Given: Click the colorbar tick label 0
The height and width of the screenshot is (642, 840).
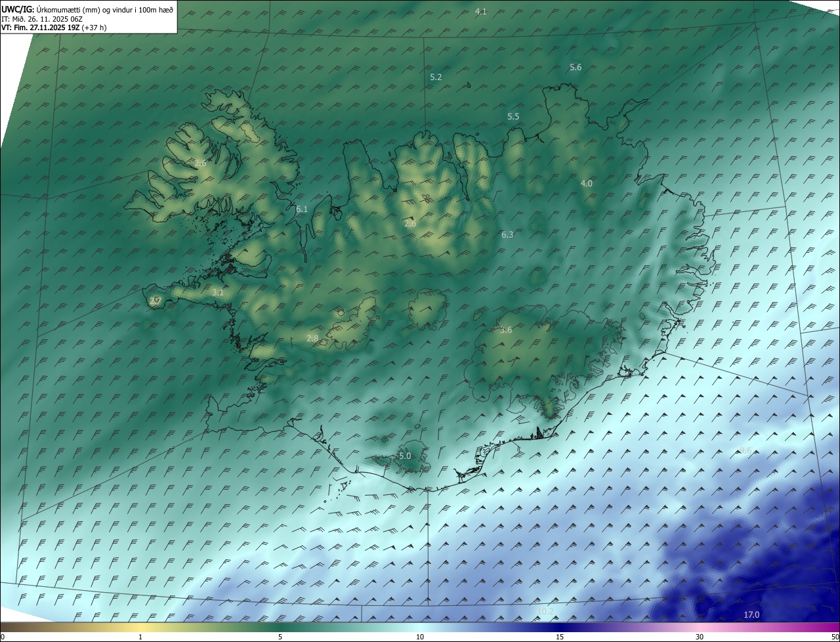Looking at the screenshot, I should 3,637.
